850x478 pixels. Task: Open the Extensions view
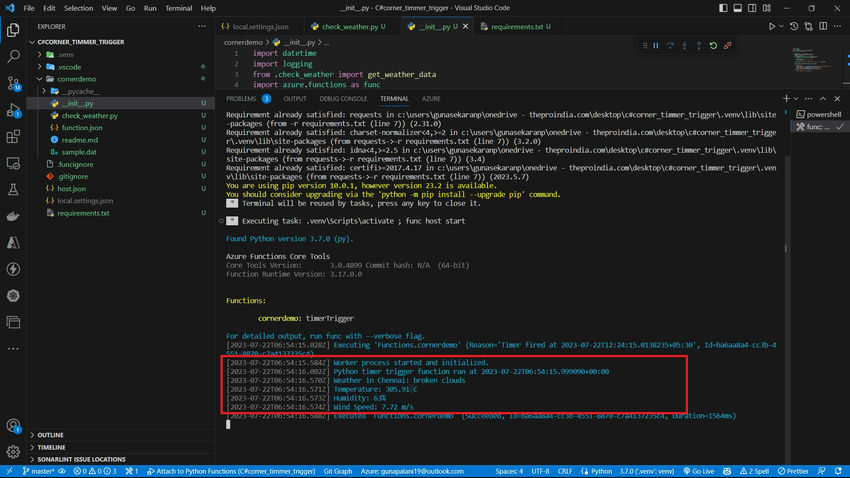(x=14, y=138)
